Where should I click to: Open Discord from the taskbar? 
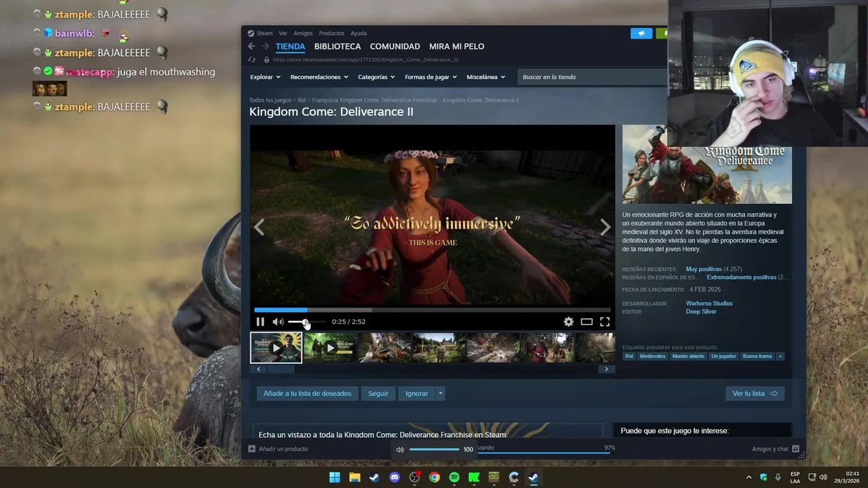point(395,478)
